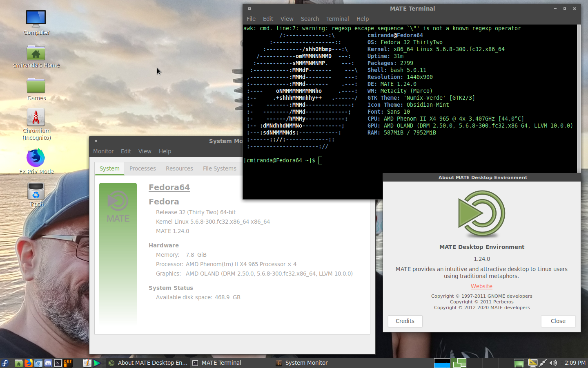
Task: Switch to the Processes tab
Action: pyautogui.click(x=143, y=168)
